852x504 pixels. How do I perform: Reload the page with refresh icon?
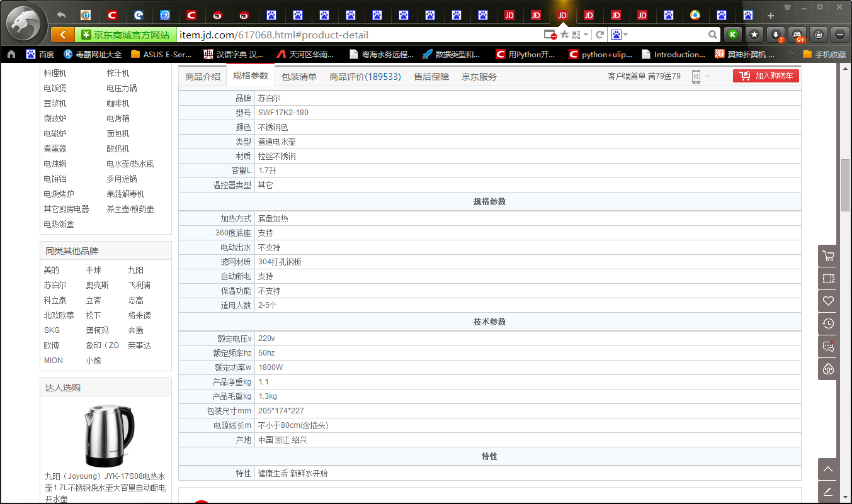tap(600, 35)
